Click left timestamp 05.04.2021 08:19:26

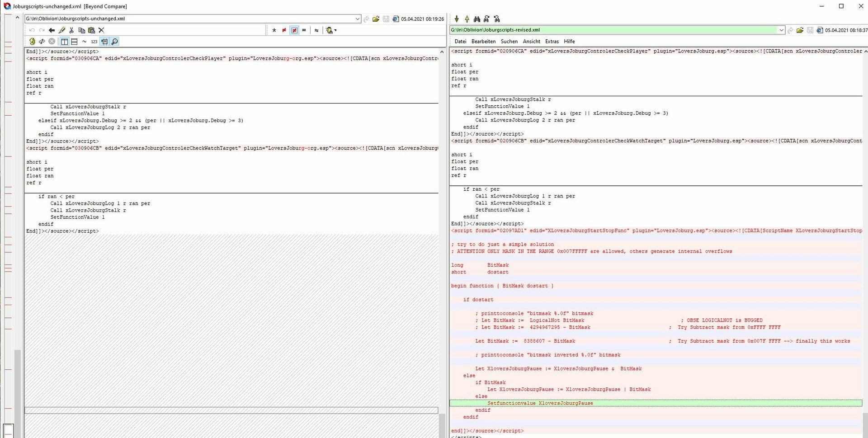[422, 19]
